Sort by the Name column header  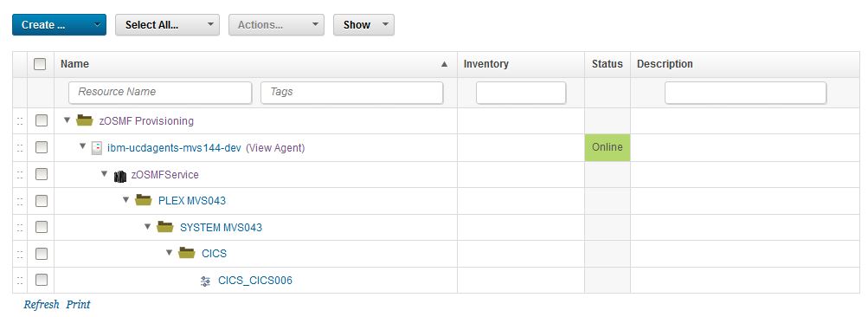tap(74, 64)
